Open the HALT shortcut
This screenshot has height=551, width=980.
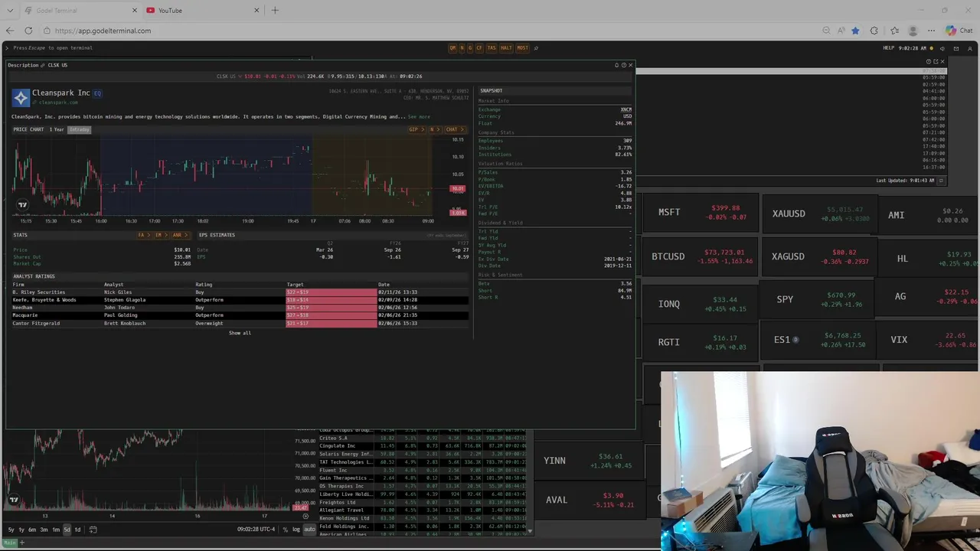tap(506, 48)
